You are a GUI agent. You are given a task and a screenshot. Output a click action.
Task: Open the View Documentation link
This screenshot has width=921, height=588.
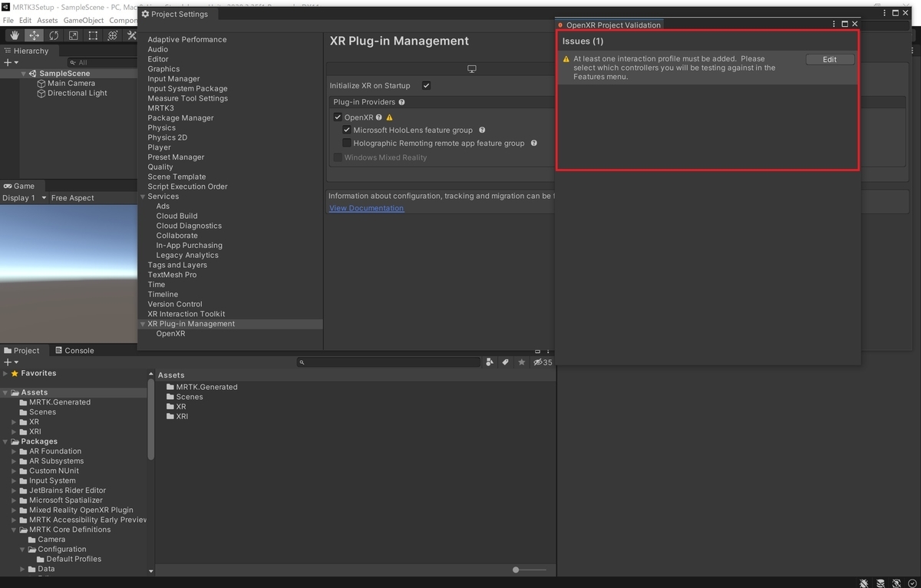(366, 208)
